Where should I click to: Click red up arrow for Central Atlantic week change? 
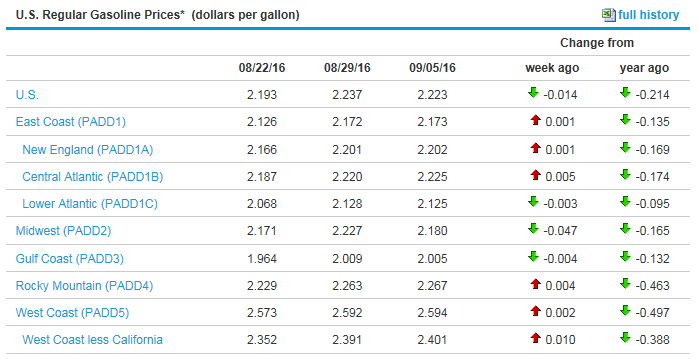pos(536,175)
